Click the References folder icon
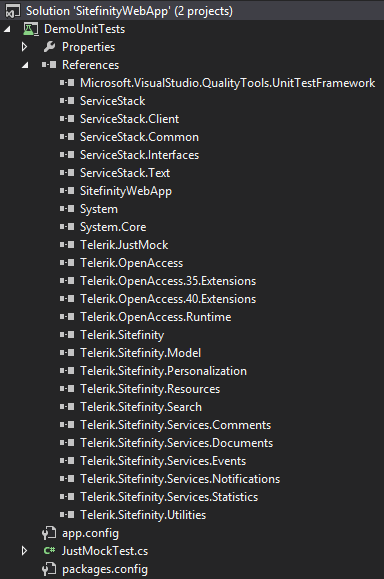 49,65
